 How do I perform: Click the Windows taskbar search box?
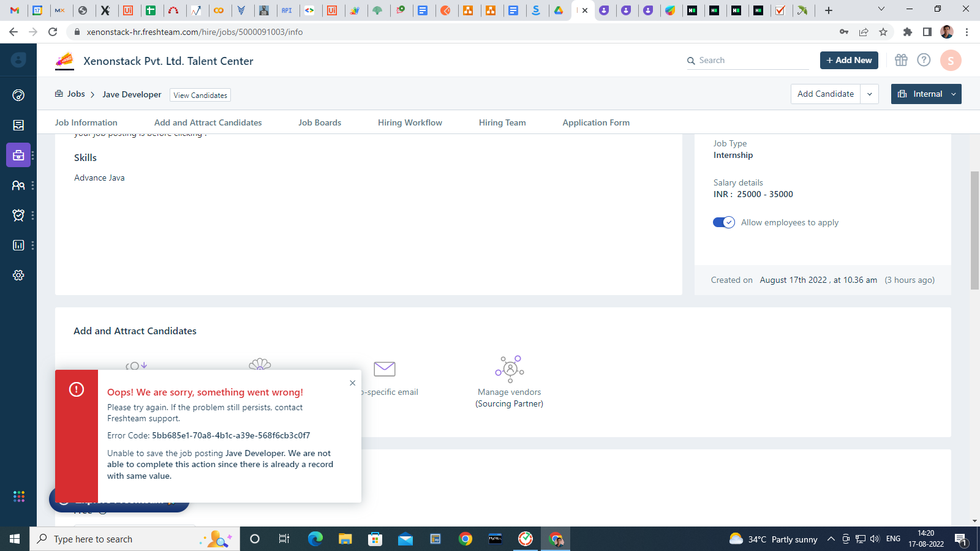tap(134, 539)
